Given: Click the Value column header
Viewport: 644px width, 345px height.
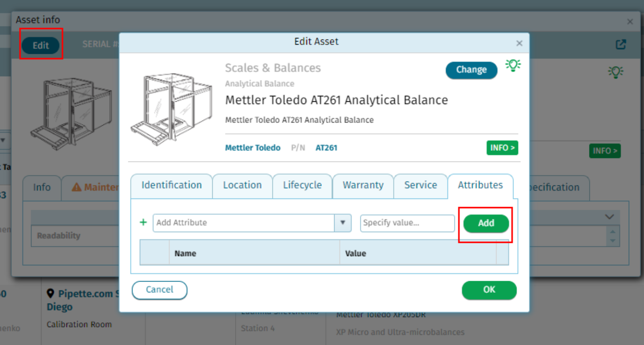Looking at the screenshot, I should click(x=418, y=253).
